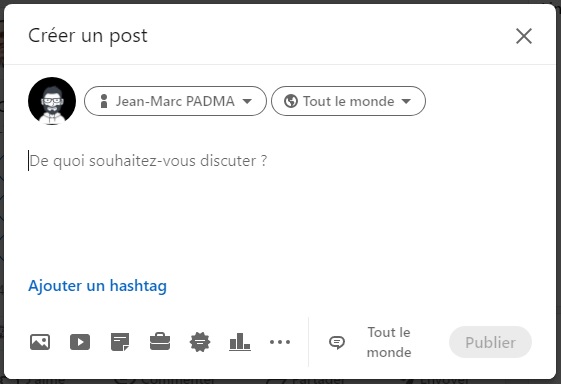Click the Ajouter un hashtag link
The image size is (561, 384).
(97, 286)
